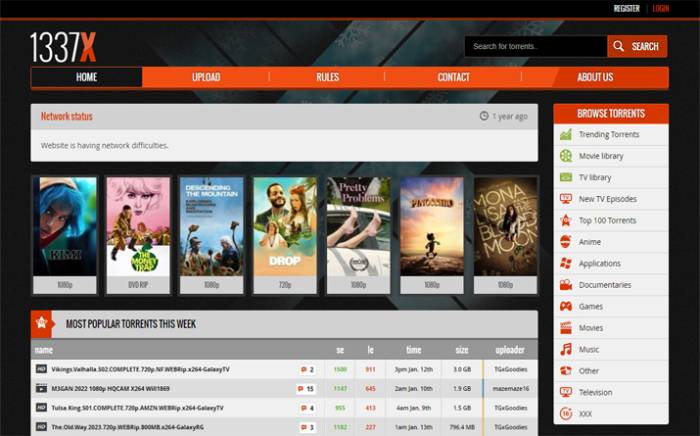700x436 pixels.
Task: Click the size column header
Action: [462, 350]
